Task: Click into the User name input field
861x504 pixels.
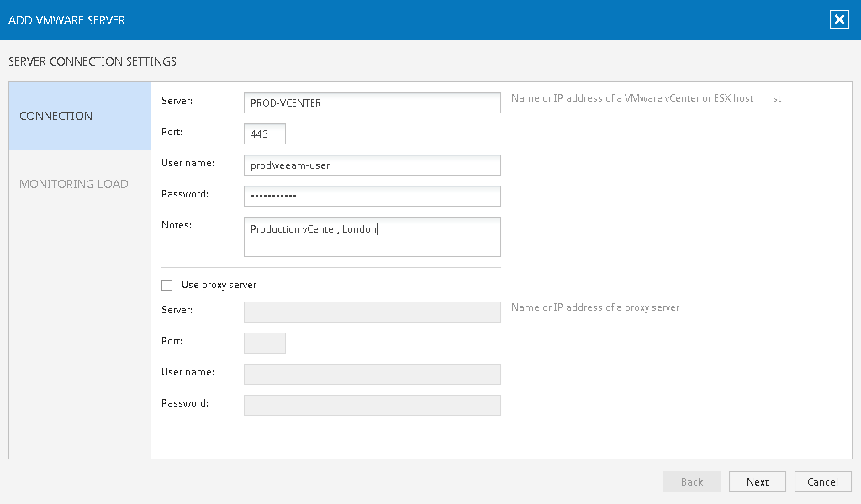Action: (x=372, y=165)
